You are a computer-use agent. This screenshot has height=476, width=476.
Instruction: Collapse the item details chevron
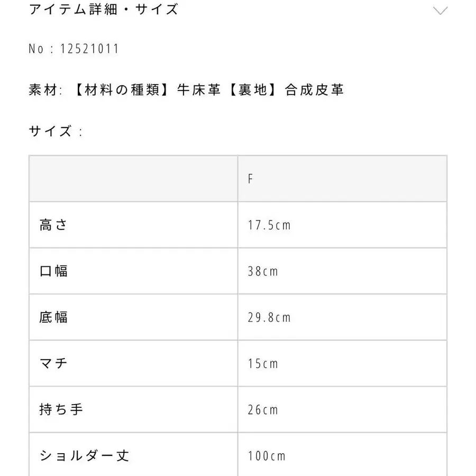point(440,11)
